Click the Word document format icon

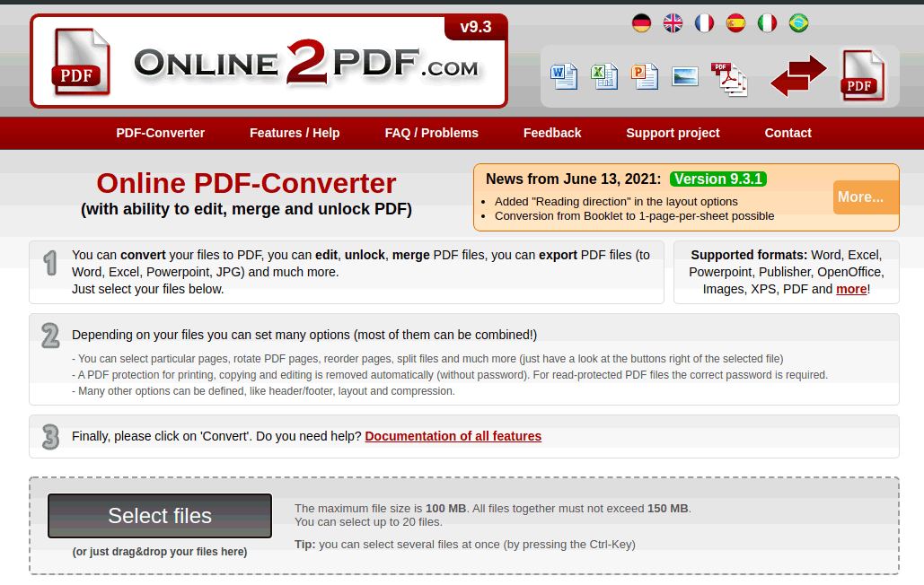coord(564,76)
